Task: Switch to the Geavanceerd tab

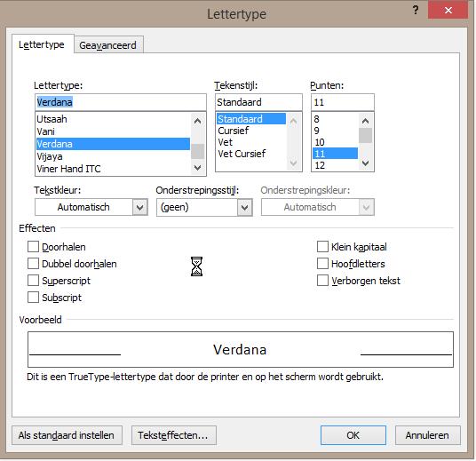Action: pyautogui.click(x=107, y=45)
